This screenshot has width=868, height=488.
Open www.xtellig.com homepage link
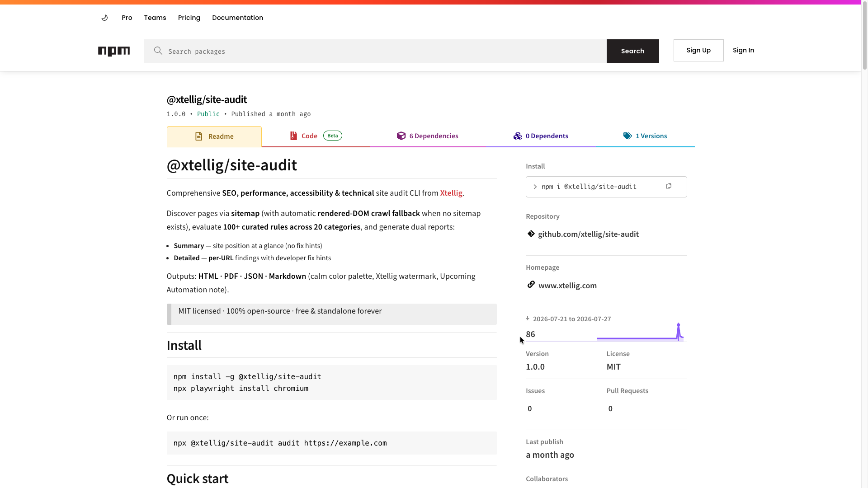click(x=567, y=286)
